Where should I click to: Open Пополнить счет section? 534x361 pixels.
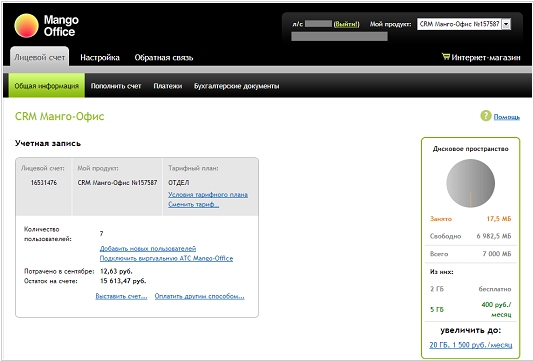point(116,86)
